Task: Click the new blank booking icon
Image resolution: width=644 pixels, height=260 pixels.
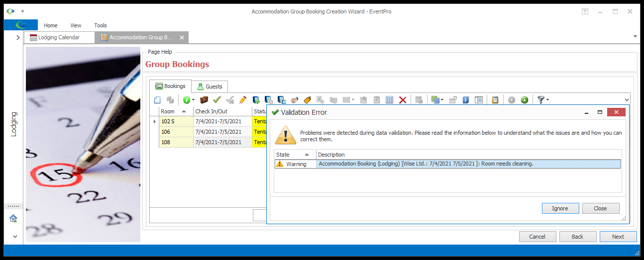Action: tap(157, 100)
